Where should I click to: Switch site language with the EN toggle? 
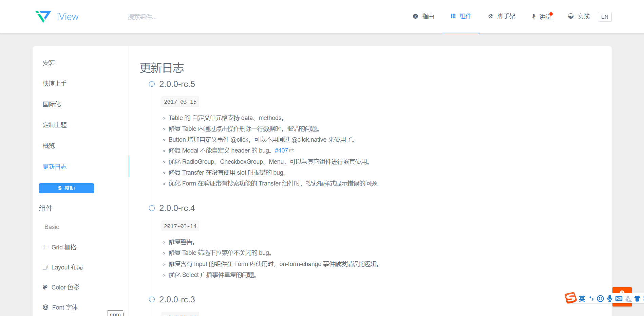coord(604,17)
